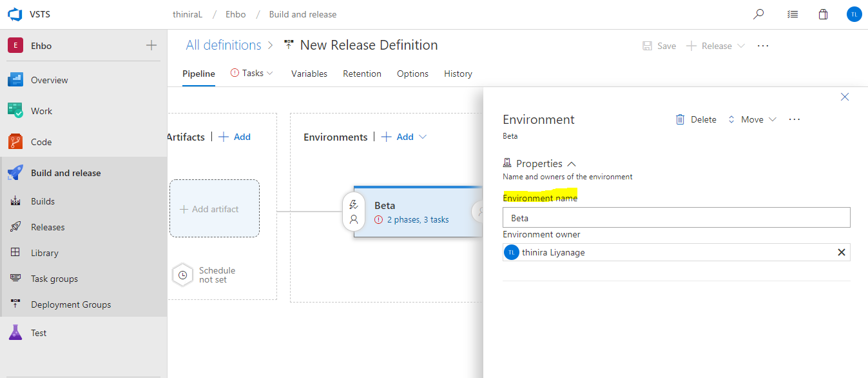Viewport: 868px width, 378px height.
Task: Open the Add environment dropdown
Action: pos(405,137)
